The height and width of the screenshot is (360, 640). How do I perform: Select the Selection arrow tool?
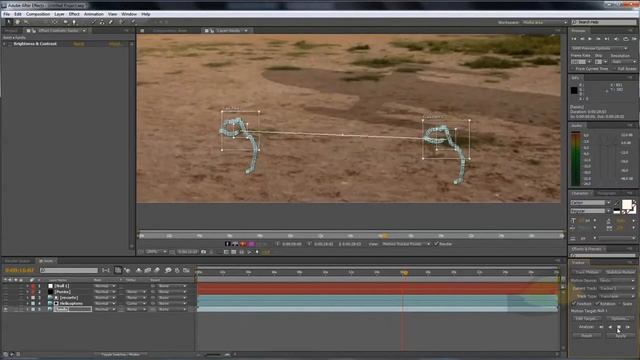(9, 22)
